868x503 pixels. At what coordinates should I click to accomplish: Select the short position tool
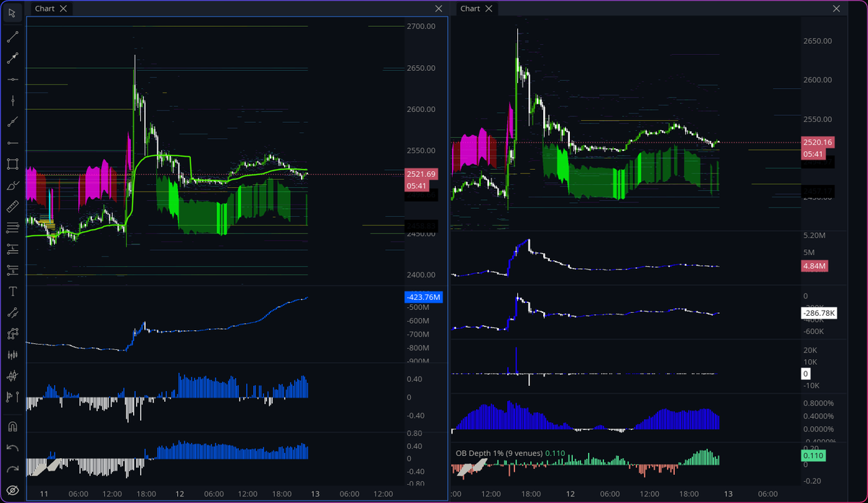(12, 270)
